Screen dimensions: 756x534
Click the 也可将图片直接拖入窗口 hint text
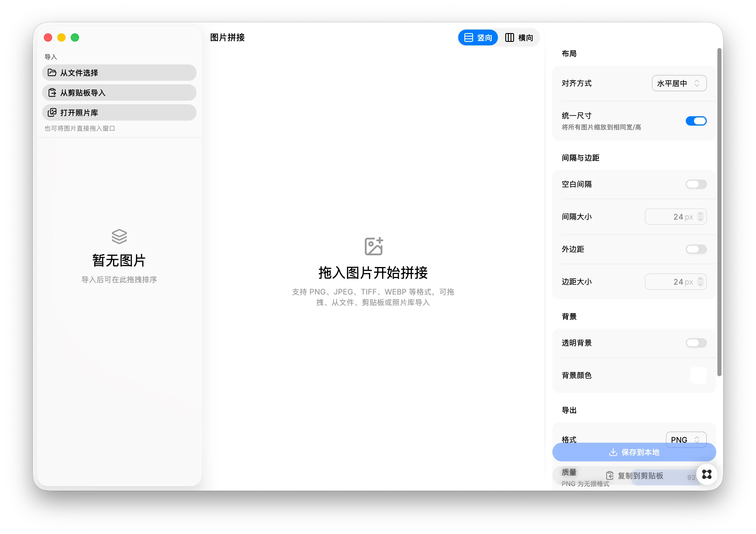pos(80,128)
